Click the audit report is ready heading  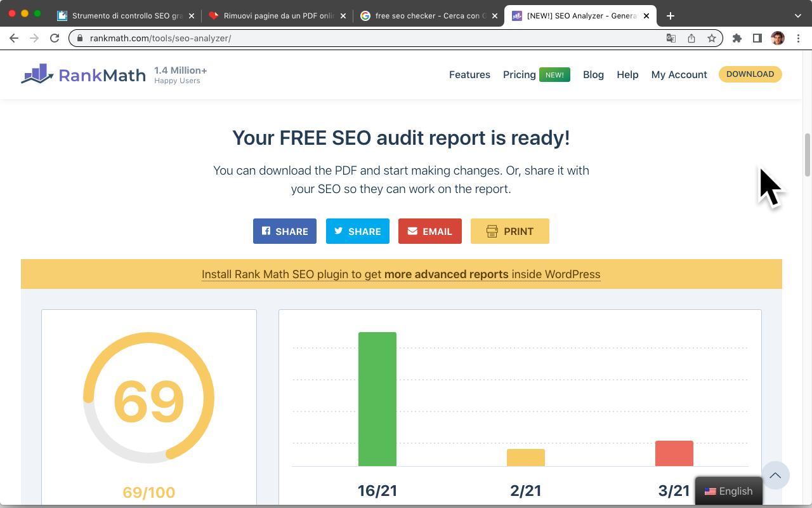coord(401,138)
